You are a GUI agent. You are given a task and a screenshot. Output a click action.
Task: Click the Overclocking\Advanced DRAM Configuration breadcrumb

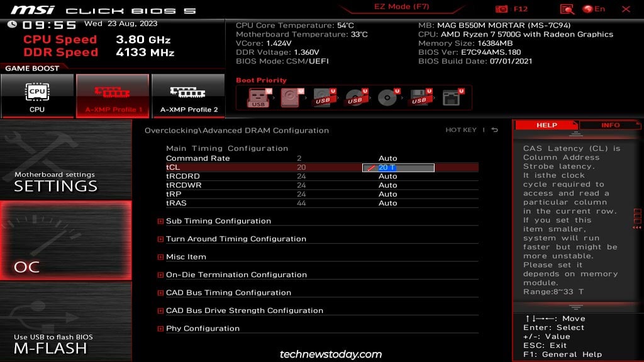[x=236, y=131]
